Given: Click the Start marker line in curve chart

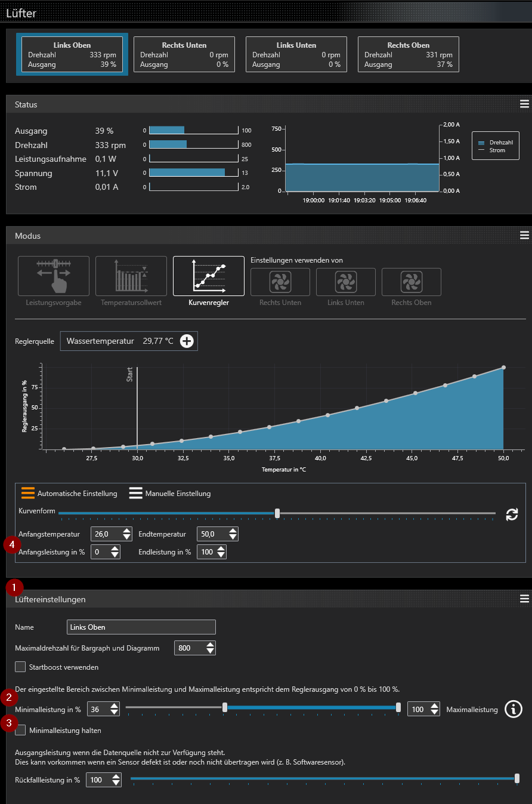Looking at the screenshot, I should [137, 408].
